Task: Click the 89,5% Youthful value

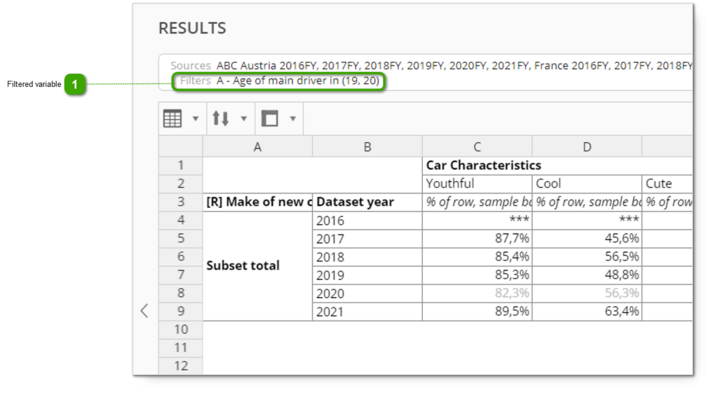Action: click(x=477, y=311)
